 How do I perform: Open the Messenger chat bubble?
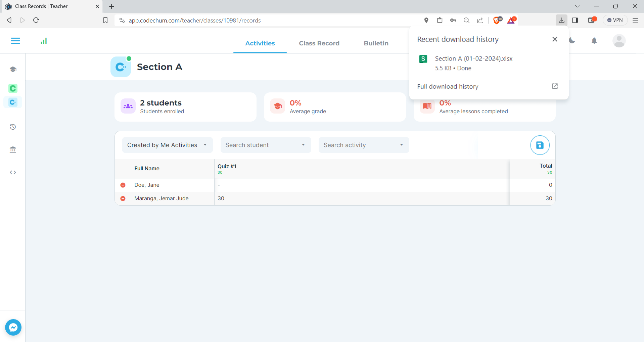13,327
